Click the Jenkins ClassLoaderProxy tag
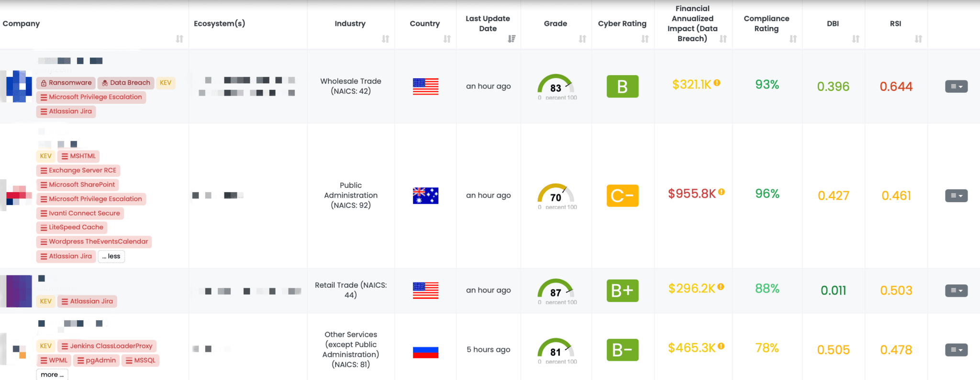This screenshot has height=380, width=980. tap(107, 346)
